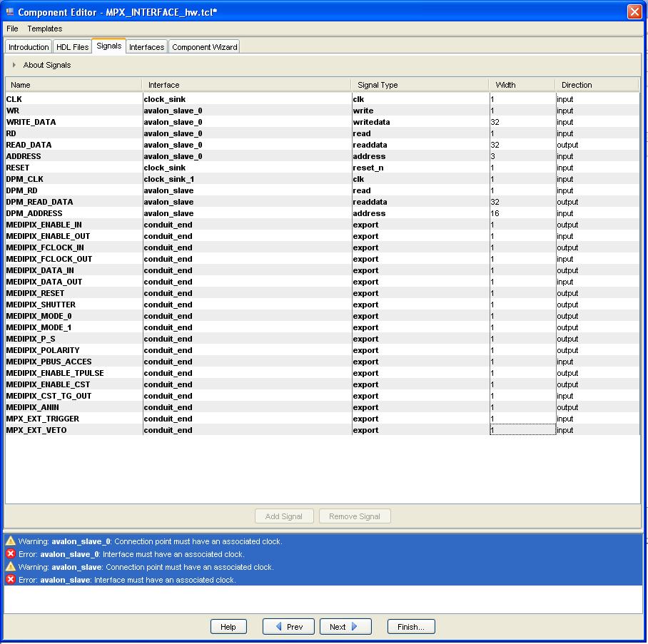Click the Finish... button
648x644 pixels.
[411, 627]
